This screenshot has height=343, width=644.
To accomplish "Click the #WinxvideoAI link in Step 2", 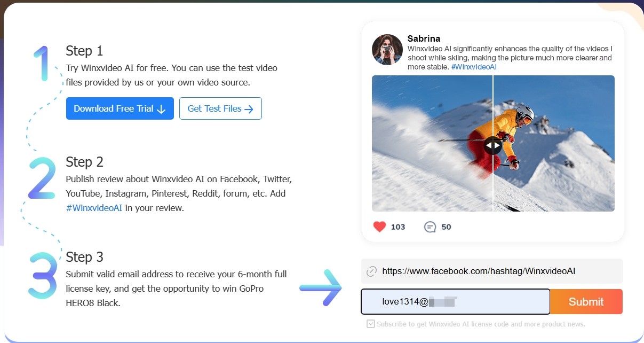I will tap(94, 208).
